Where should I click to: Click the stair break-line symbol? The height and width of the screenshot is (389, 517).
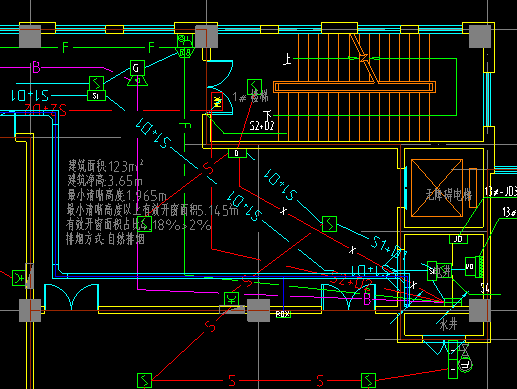363,58
